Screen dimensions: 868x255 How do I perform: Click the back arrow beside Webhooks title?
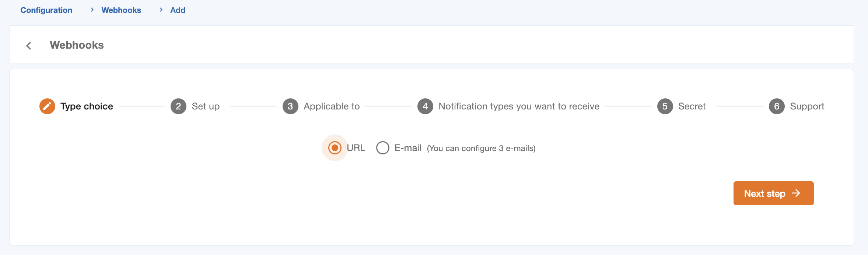pos(29,46)
